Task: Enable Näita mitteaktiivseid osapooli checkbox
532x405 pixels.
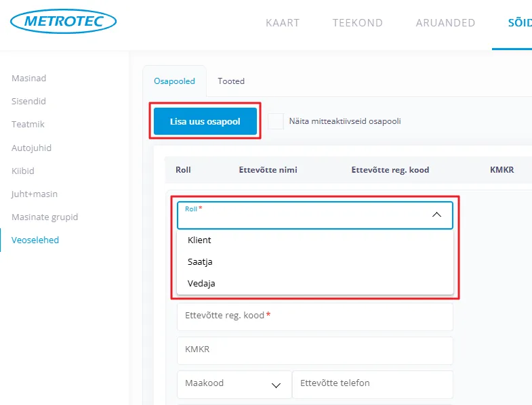Action: [x=276, y=121]
